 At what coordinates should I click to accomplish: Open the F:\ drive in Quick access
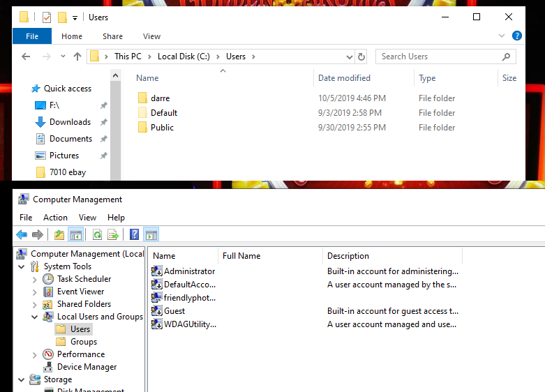47,105
